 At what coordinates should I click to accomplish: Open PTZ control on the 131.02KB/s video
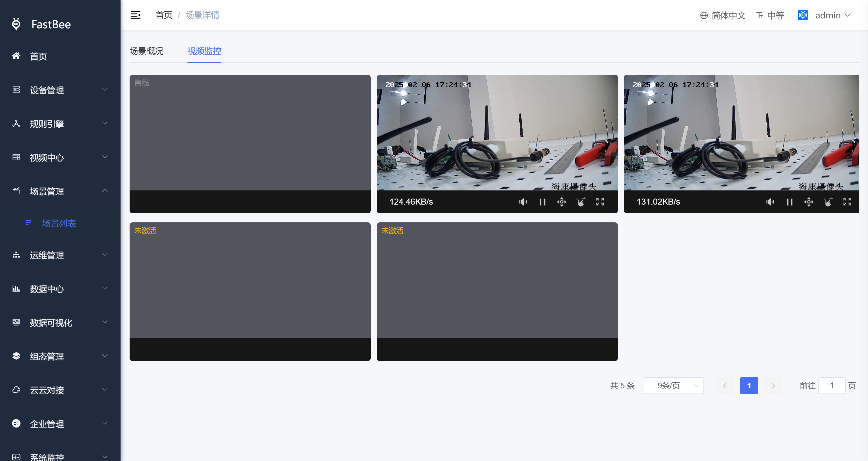coord(809,202)
